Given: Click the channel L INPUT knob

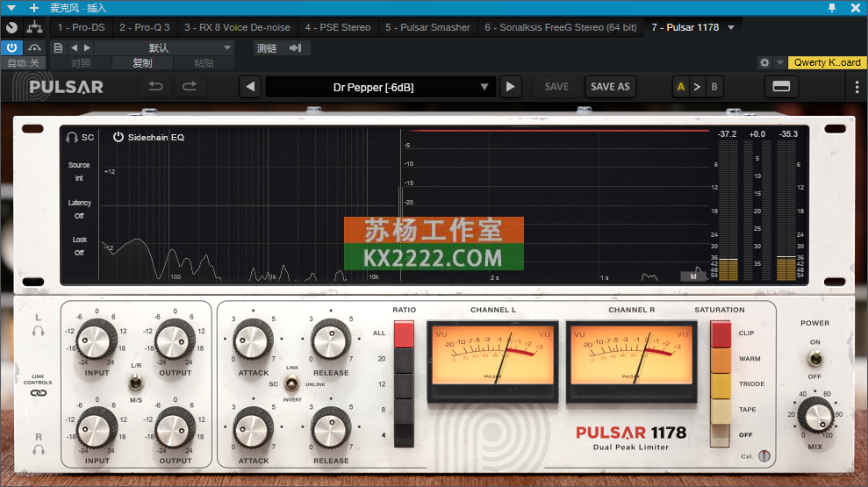Looking at the screenshot, I should click(x=95, y=340).
